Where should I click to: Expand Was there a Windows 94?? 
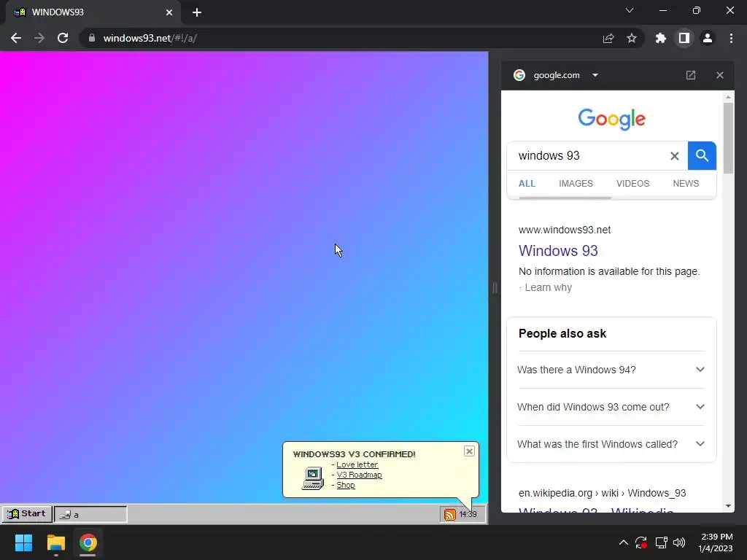pyautogui.click(x=611, y=370)
